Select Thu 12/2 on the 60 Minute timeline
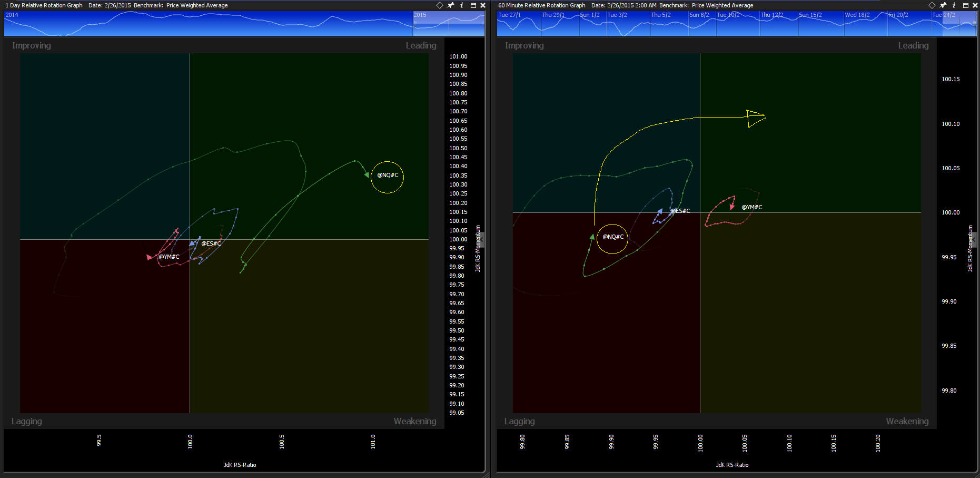The image size is (980, 478). (x=772, y=15)
